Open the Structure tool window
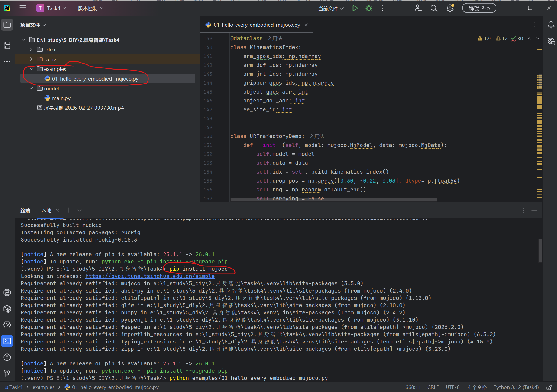 click(x=7, y=45)
